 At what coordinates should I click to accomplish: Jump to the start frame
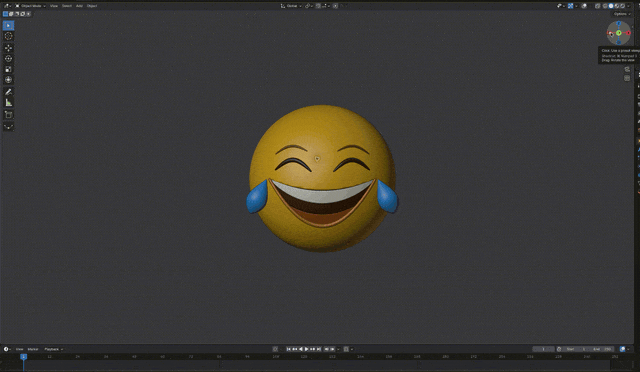click(x=289, y=349)
